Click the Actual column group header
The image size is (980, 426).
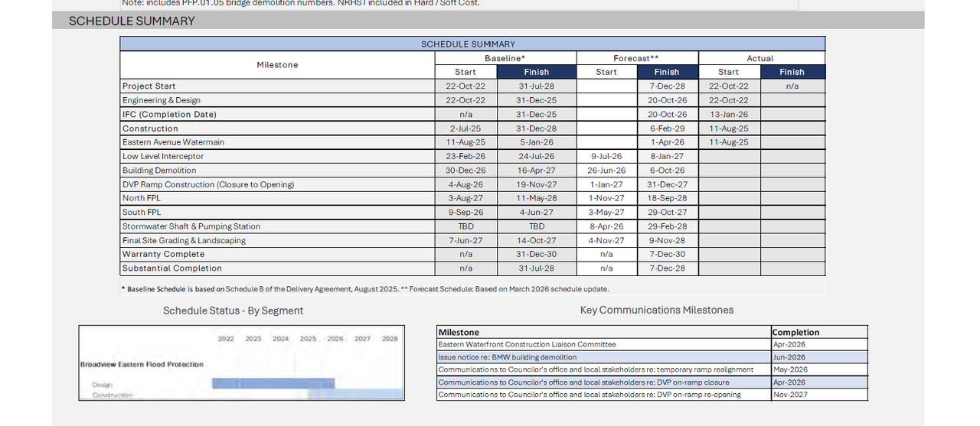coord(761,58)
